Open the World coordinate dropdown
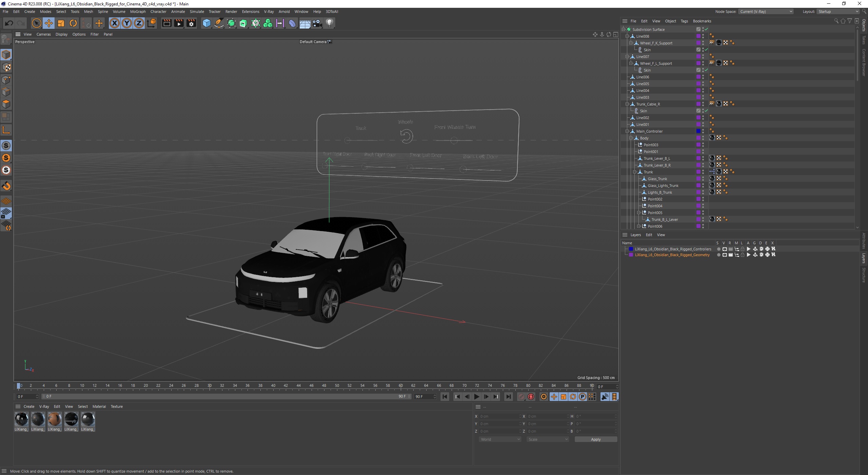 tap(500, 439)
